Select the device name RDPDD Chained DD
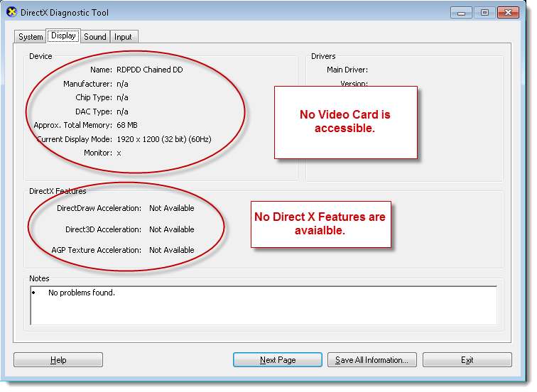537x392 pixels. point(149,70)
